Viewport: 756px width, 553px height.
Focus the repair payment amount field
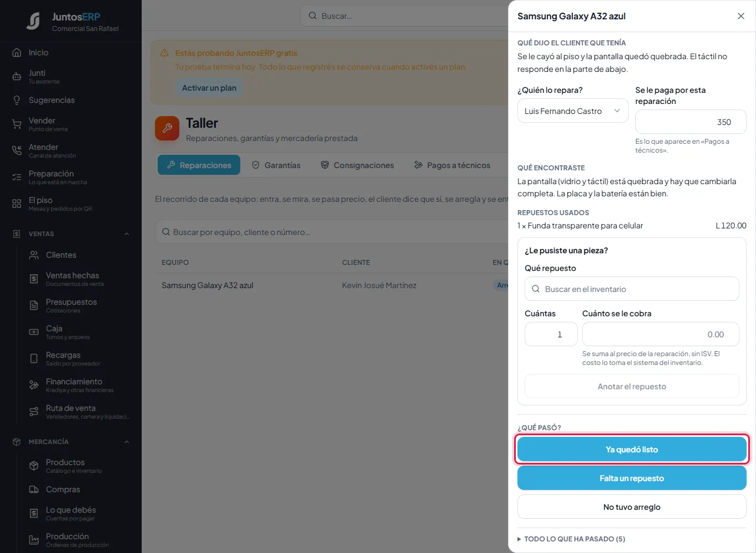[691, 122]
